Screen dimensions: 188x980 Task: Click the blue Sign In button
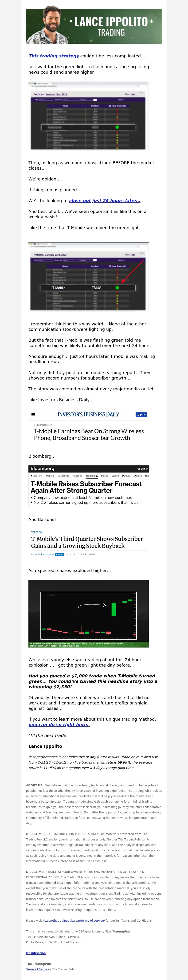[x=141, y=415]
